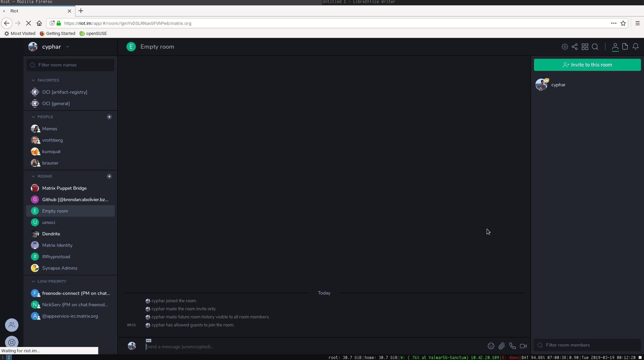Viewport: 644px width, 360px height.
Task: Open Firefox page actions menu
Action: pos(613,23)
